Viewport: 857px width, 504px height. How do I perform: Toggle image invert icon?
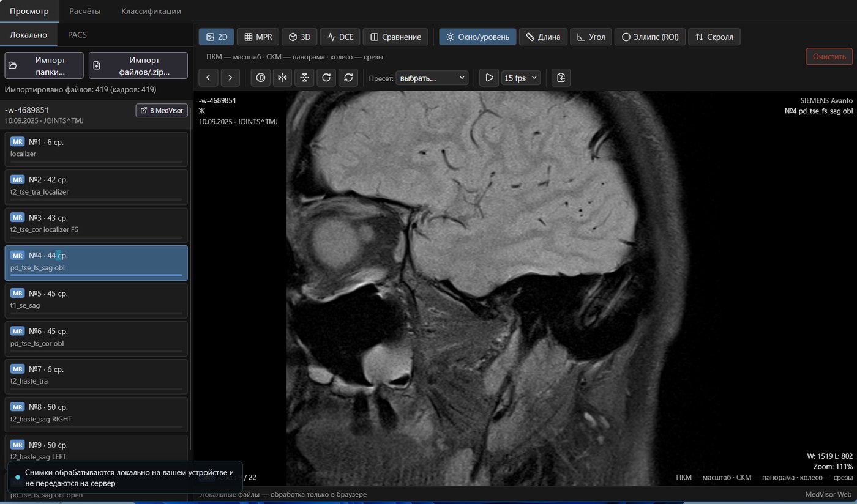click(260, 78)
